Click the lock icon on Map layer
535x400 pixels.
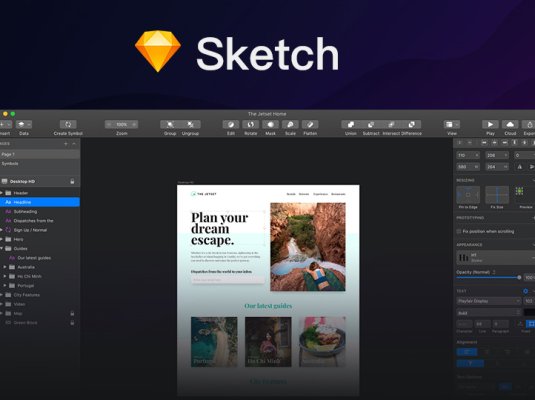(72, 313)
